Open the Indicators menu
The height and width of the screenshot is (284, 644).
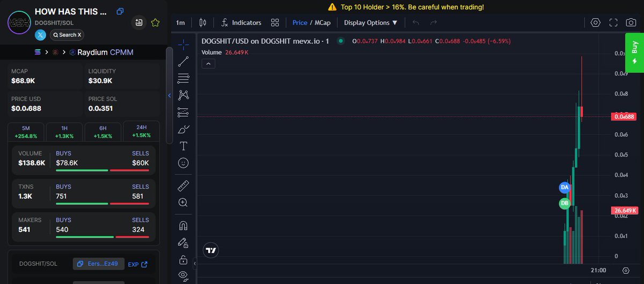pos(241,23)
